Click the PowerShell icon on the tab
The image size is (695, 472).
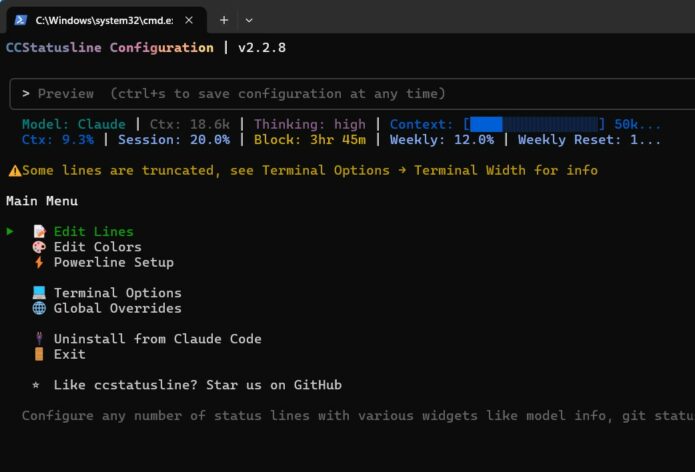coord(20,19)
